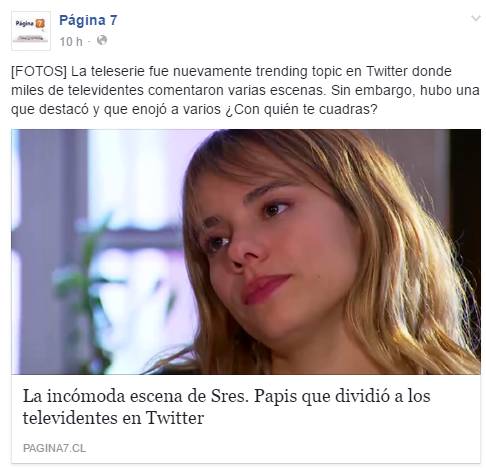Image resolution: width=486 pixels, height=468 pixels.
Task: Open the article preview photo of the woman
Action: [246, 252]
